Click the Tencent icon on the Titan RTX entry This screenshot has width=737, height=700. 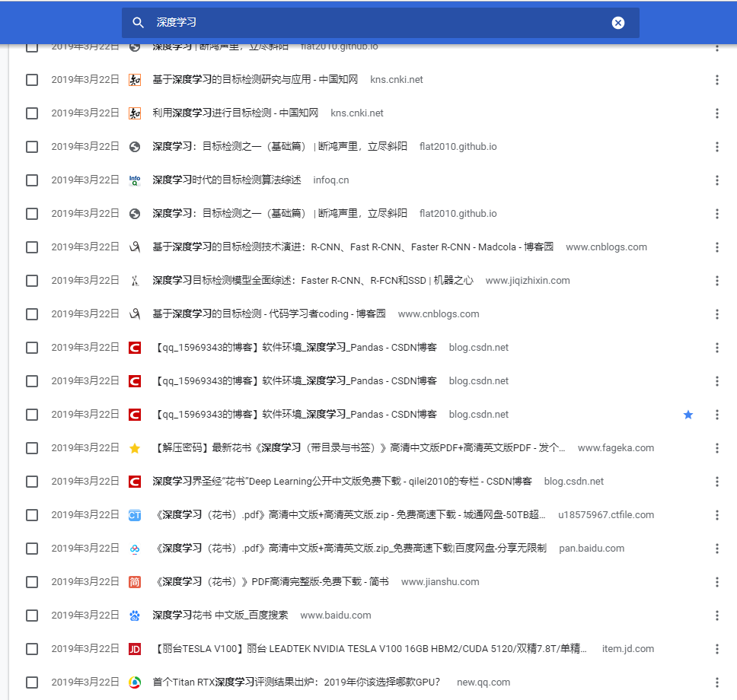135,682
